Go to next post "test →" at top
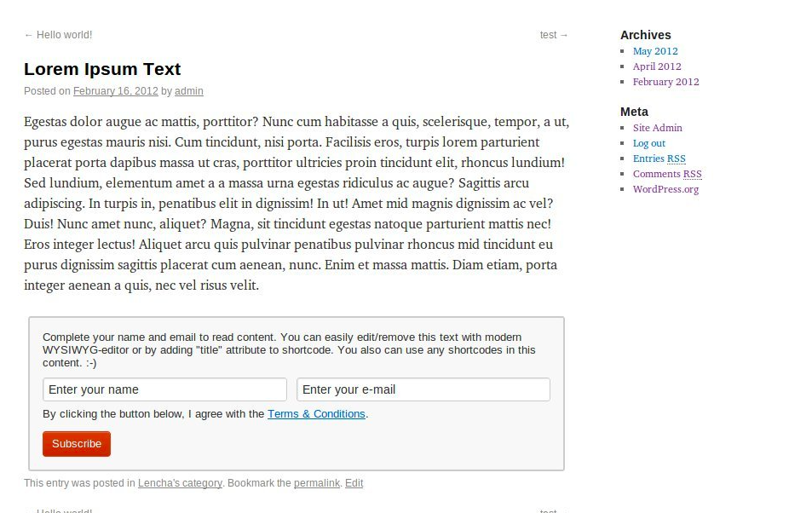This screenshot has width=812, height=513. click(x=554, y=35)
